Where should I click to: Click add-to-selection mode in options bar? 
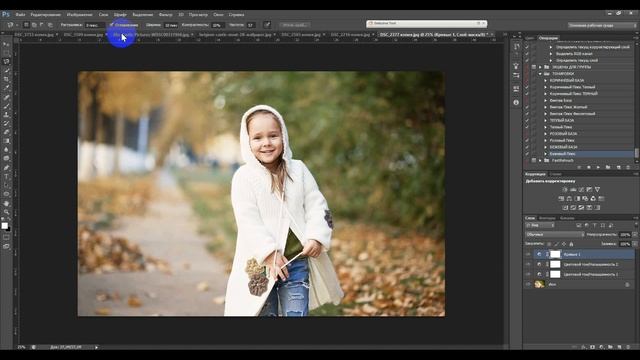pos(34,25)
